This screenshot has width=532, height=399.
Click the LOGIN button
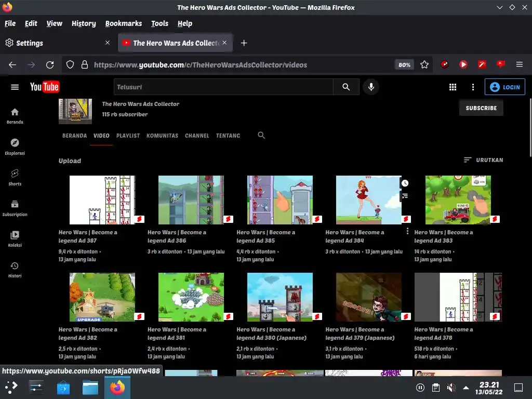(x=505, y=87)
